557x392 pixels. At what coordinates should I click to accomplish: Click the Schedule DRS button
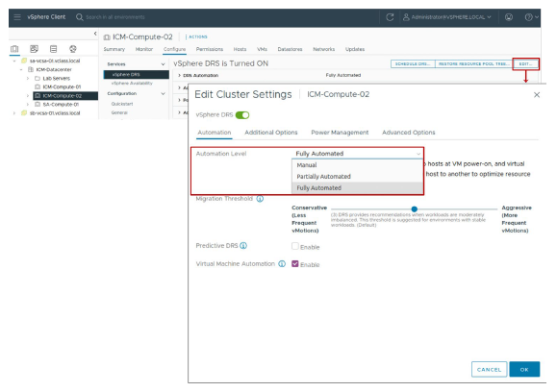(x=413, y=63)
